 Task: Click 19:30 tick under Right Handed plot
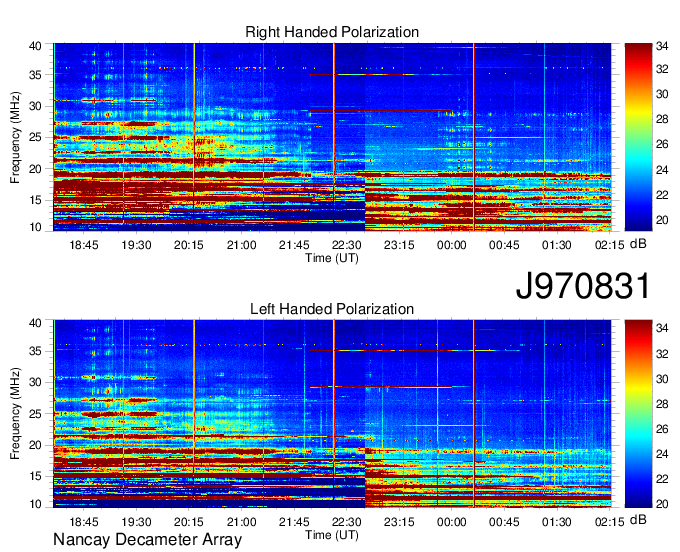point(136,245)
